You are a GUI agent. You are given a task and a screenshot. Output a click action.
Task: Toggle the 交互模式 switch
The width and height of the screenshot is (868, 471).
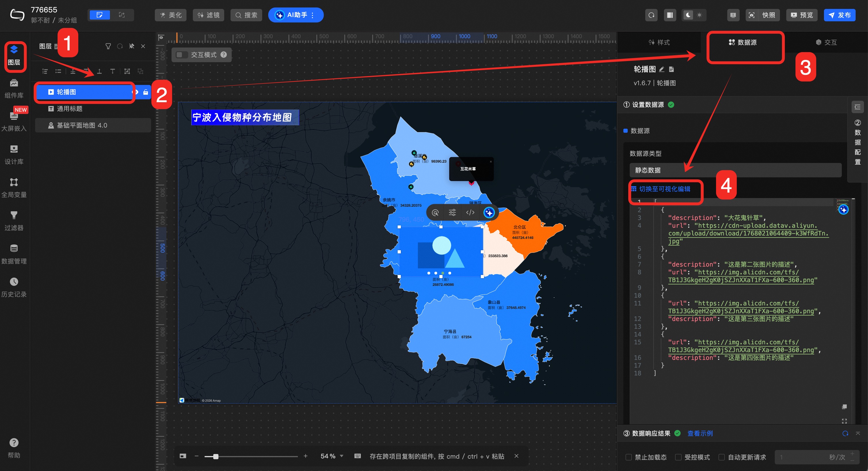pos(182,55)
